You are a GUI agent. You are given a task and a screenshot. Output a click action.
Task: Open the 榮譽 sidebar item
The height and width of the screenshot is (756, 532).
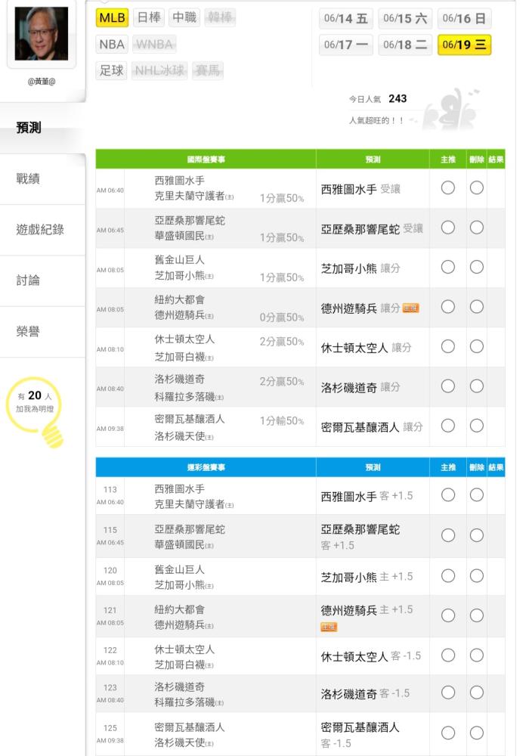[x=28, y=331]
